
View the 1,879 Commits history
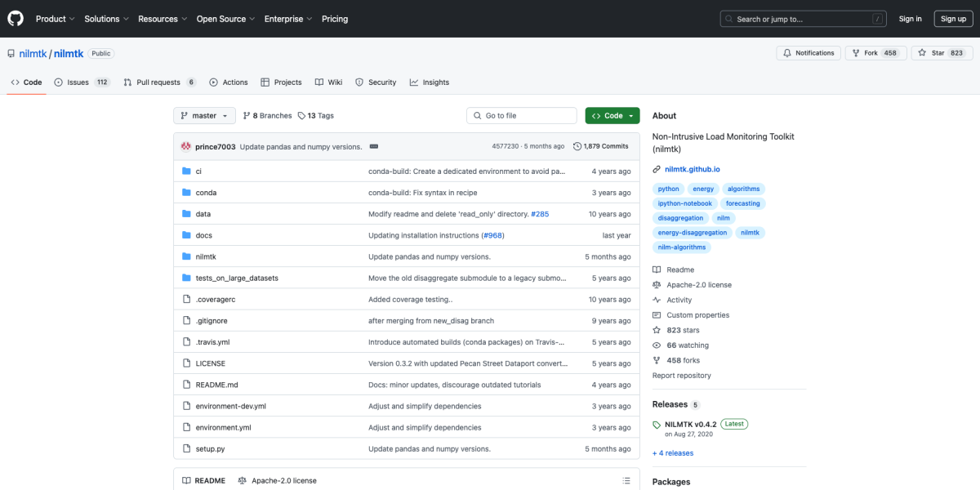(x=601, y=147)
